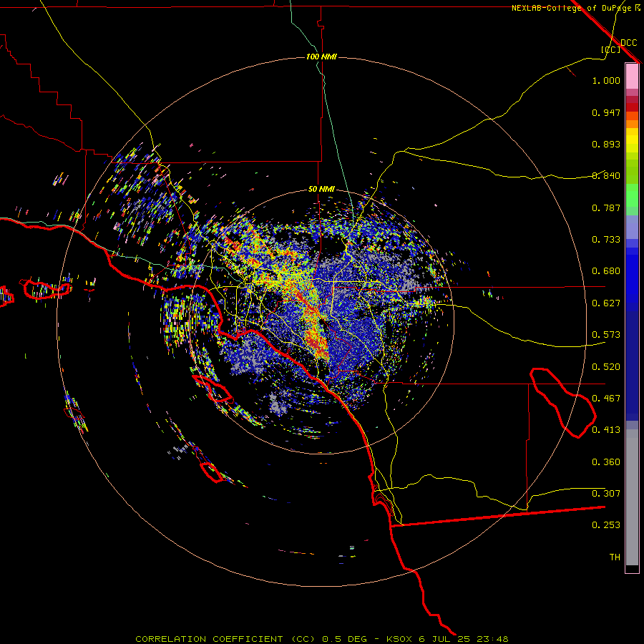
Task: Click the 23:48 timestamp in the caption
Action: 492,639
